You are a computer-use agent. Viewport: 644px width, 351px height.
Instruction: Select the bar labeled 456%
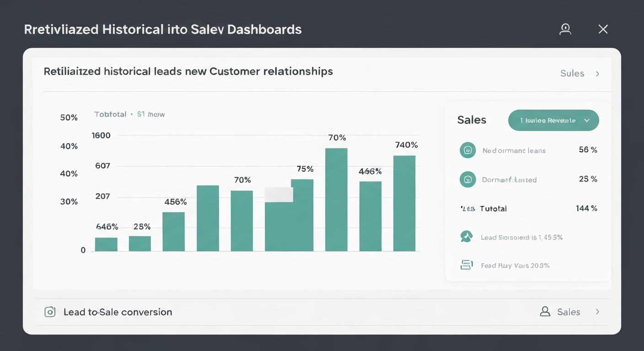pyautogui.click(x=174, y=232)
